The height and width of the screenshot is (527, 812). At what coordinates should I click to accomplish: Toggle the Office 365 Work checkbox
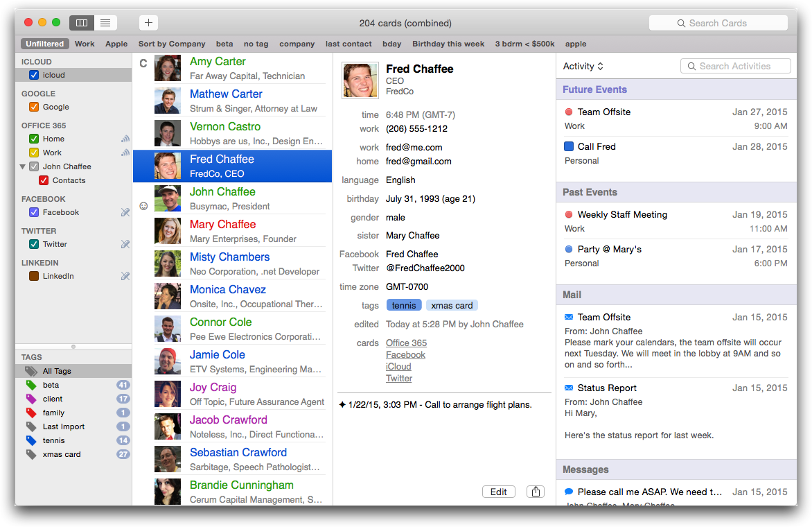point(34,153)
